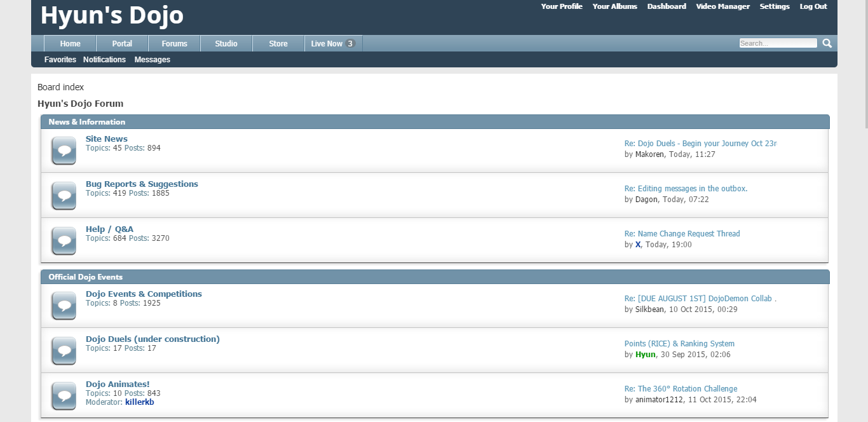Click the Live Now count badge 3
The image size is (868, 422).
point(350,44)
